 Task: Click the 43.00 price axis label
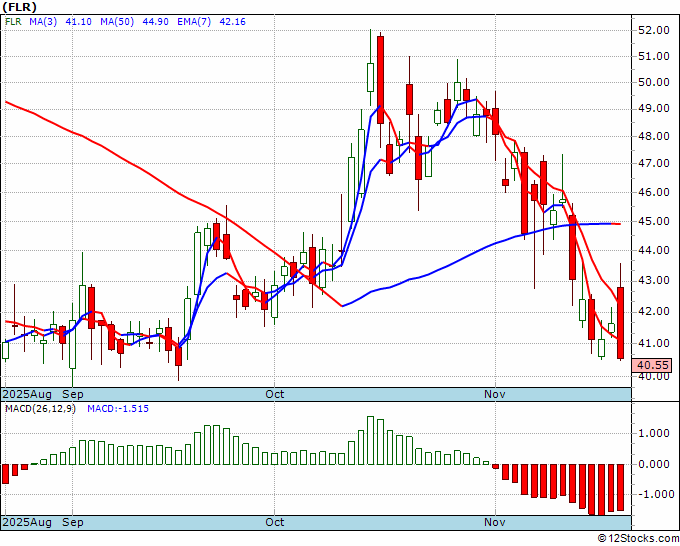653,281
